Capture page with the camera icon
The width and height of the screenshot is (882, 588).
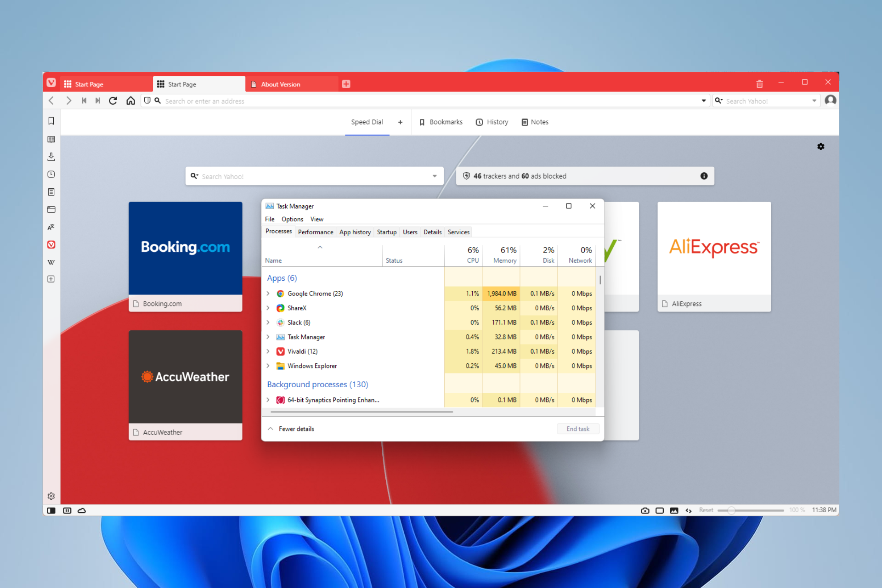coord(645,510)
